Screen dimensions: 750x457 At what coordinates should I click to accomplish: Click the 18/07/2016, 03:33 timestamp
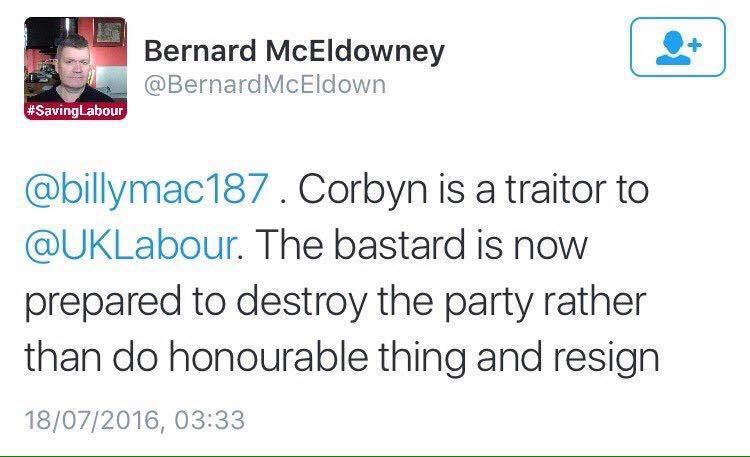[x=134, y=420]
